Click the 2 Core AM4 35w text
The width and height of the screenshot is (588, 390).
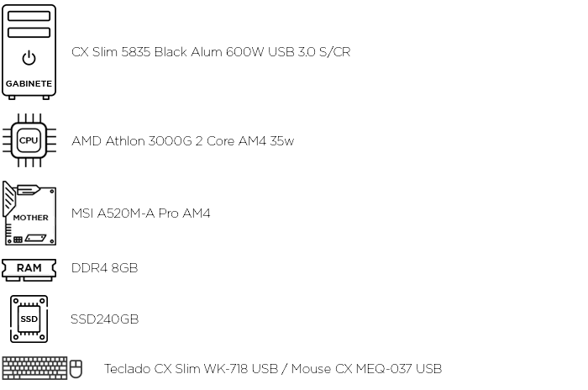pyautogui.click(x=244, y=140)
